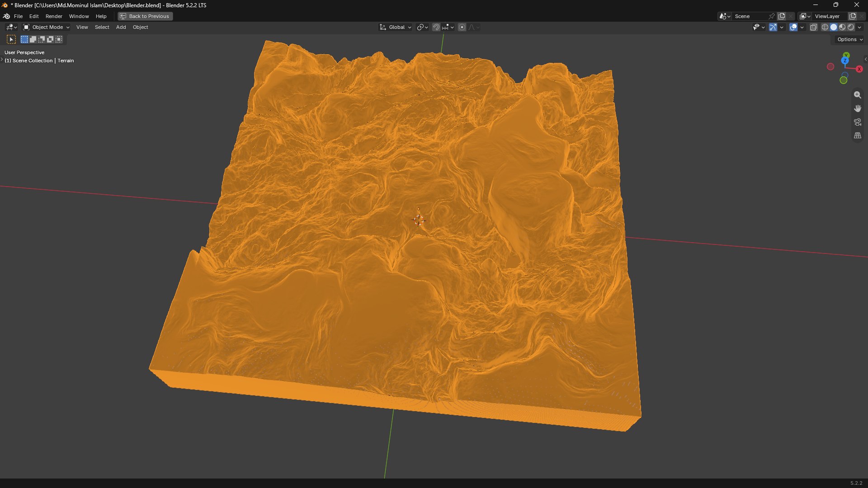Open the proportional editing falloff dropdown
Viewport: 868px width, 488px height.
pos(474,27)
